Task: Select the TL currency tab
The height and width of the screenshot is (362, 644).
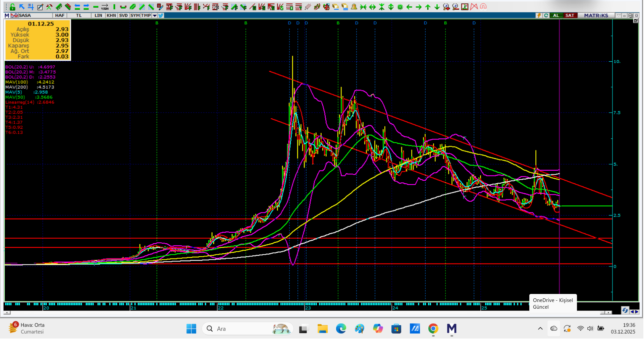Action: (79, 15)
